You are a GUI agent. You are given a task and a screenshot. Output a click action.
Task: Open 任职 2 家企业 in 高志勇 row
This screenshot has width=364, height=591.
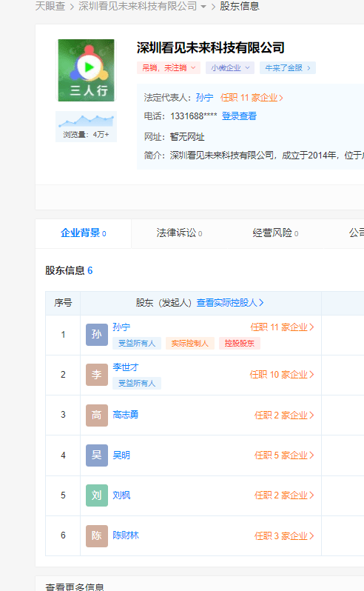pyautogui.click(x=284, y=415)
